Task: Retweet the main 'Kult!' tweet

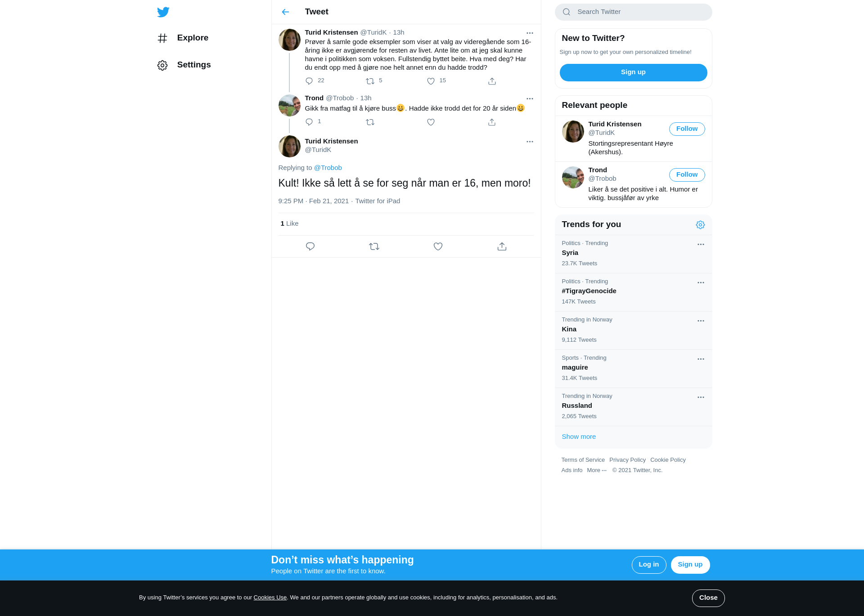Action: 374,246
